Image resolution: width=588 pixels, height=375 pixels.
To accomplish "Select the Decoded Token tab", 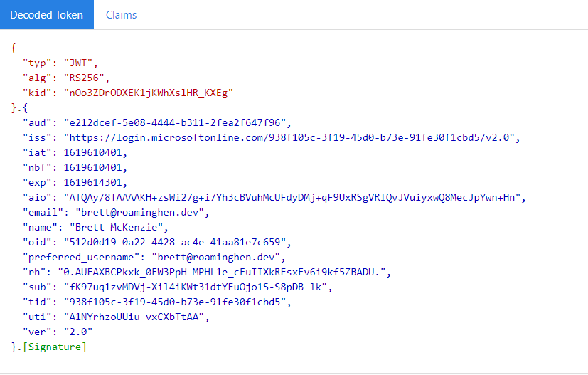I will 46,15.
